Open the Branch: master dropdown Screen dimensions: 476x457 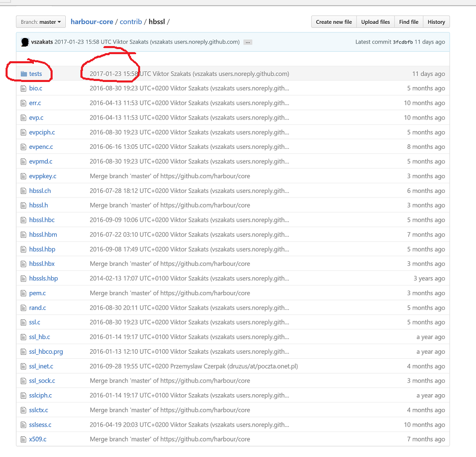(41, 22)
